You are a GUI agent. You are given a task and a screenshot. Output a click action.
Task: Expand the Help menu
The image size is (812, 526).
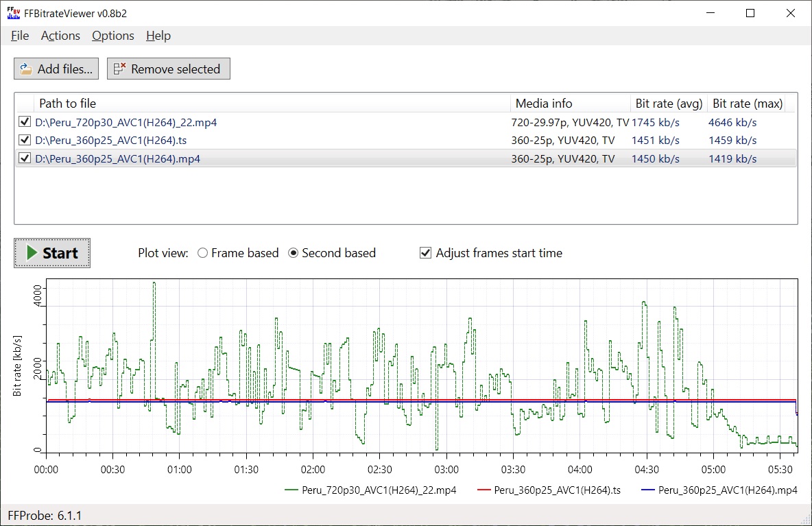click(x=158, y=36)
